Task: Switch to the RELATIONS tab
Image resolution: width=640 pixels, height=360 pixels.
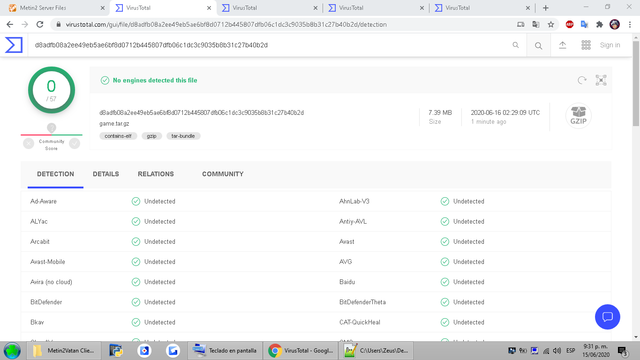Action: coord(156,174)
